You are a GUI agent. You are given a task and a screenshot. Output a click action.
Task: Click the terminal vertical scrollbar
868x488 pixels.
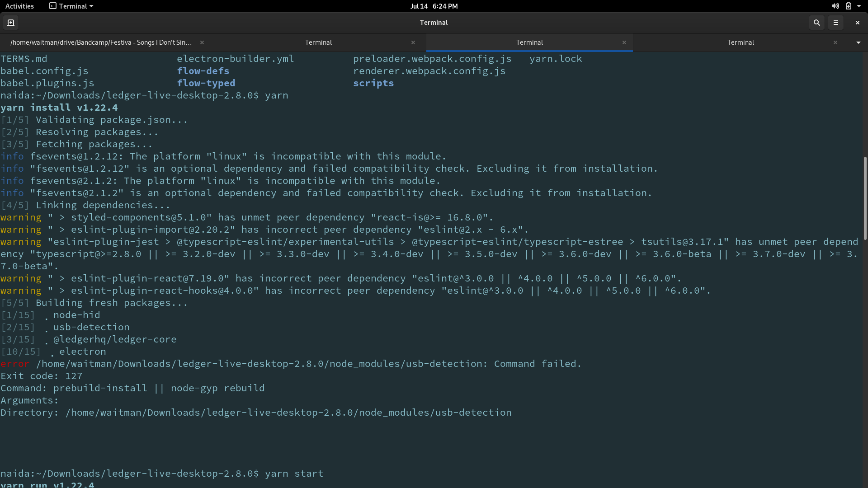pyautogui.click(x=865, y=198)
